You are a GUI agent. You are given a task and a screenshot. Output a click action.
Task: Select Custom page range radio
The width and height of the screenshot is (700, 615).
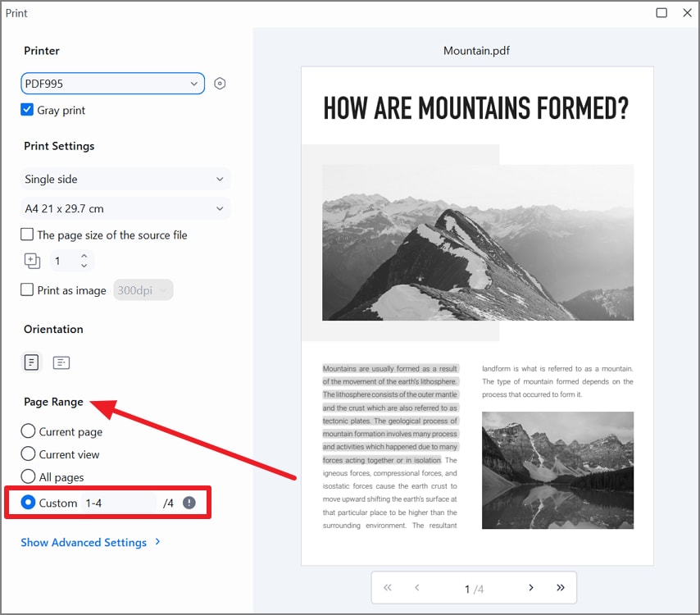click(28, 503)
